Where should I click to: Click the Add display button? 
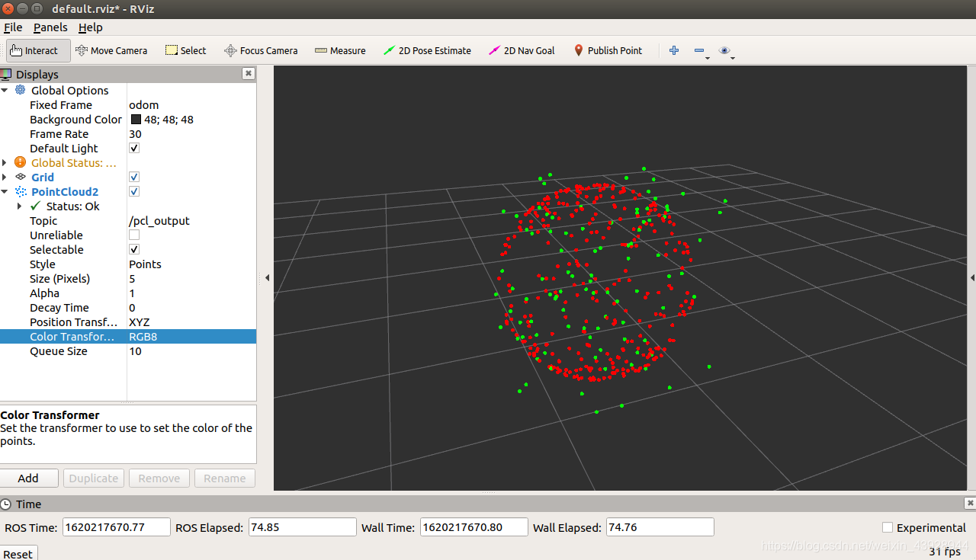click(28, 478)
